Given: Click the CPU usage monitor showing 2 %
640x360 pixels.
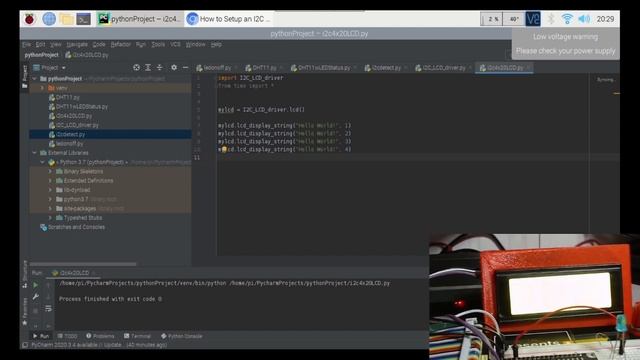Looking at the screenshot, I should 491,19.
